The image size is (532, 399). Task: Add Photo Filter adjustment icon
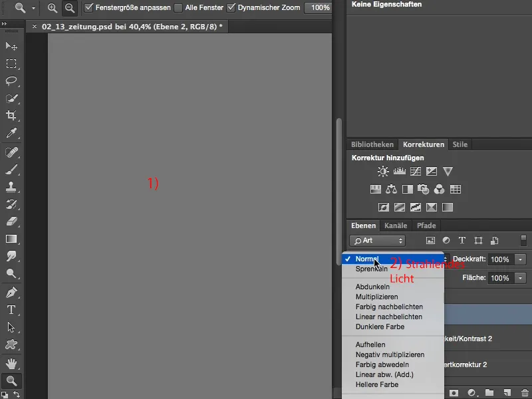point(423,189)
